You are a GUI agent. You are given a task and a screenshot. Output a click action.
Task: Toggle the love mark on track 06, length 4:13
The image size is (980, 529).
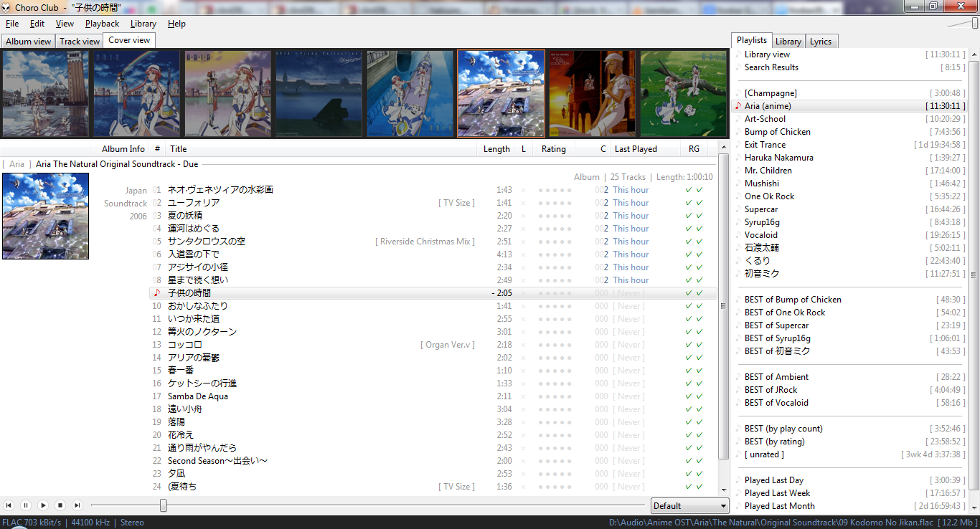coord(523,254)
